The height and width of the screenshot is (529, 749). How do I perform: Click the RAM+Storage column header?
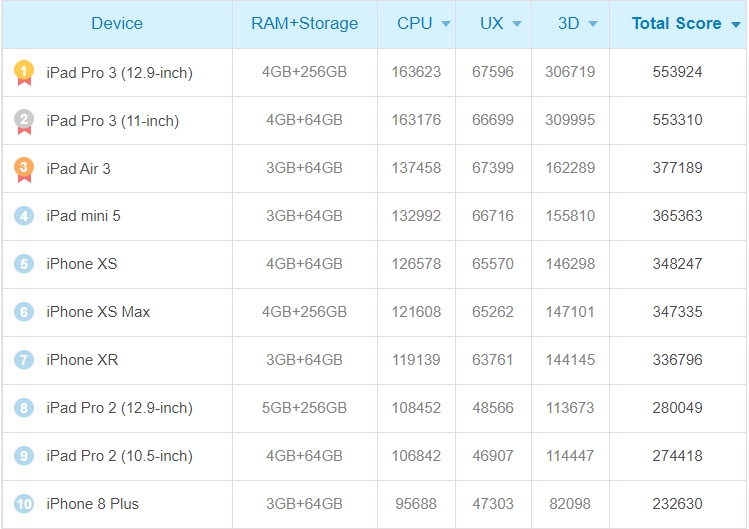(x=305, y=23)
